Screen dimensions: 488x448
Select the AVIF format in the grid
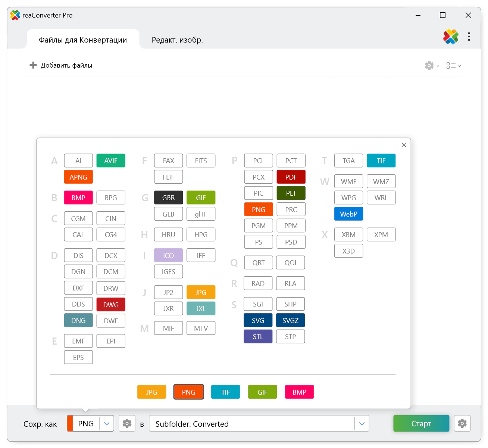click(111, 161)
